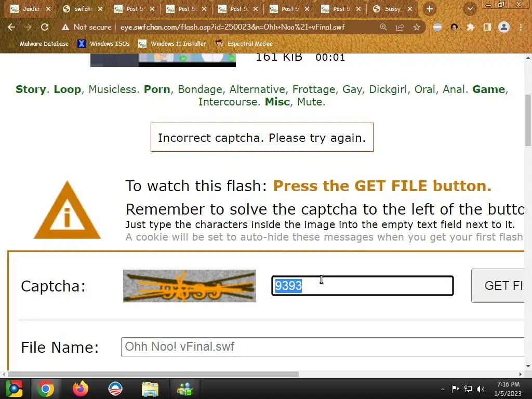Open the Obama logo taskbar app

point(115,389)
